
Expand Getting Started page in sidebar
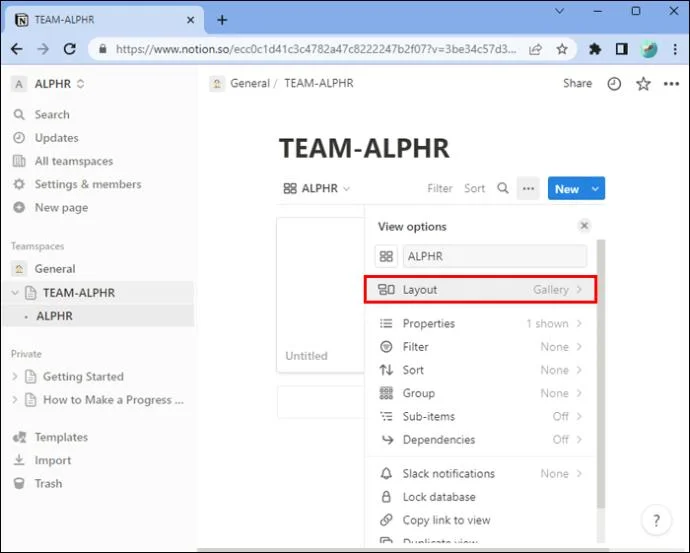(15, 377)
